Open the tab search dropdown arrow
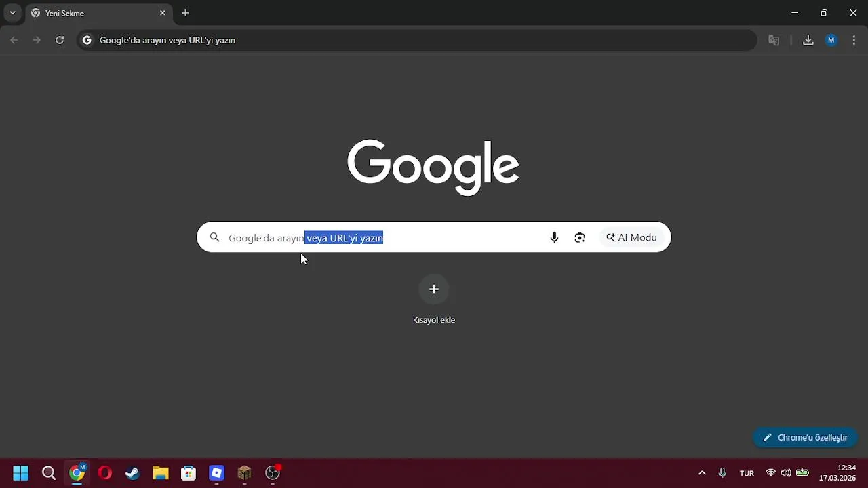The image size is (868, 488). point(12,13)
